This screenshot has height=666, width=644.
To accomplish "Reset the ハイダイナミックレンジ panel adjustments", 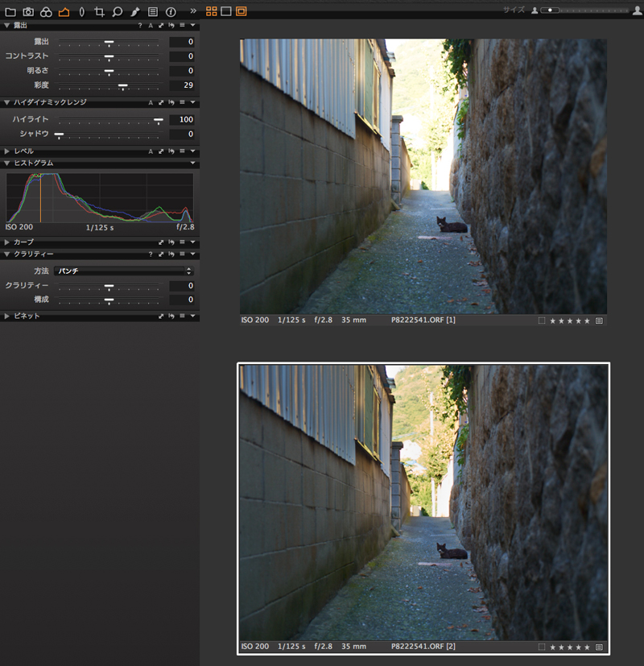I will (171, 103).
